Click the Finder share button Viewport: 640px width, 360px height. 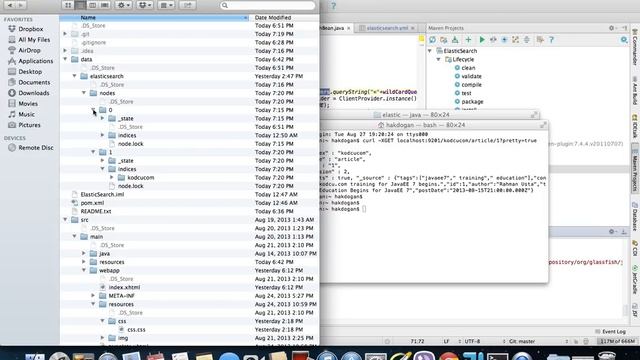[187, 5]
